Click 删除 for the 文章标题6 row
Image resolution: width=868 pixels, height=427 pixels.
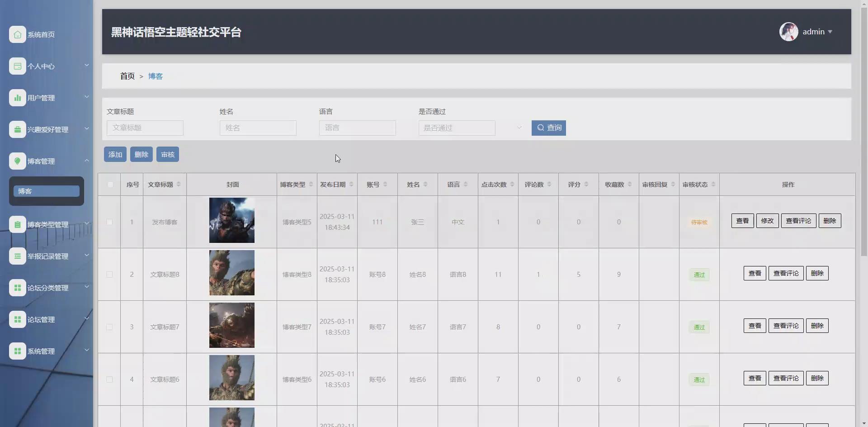(x=817, y=378)
